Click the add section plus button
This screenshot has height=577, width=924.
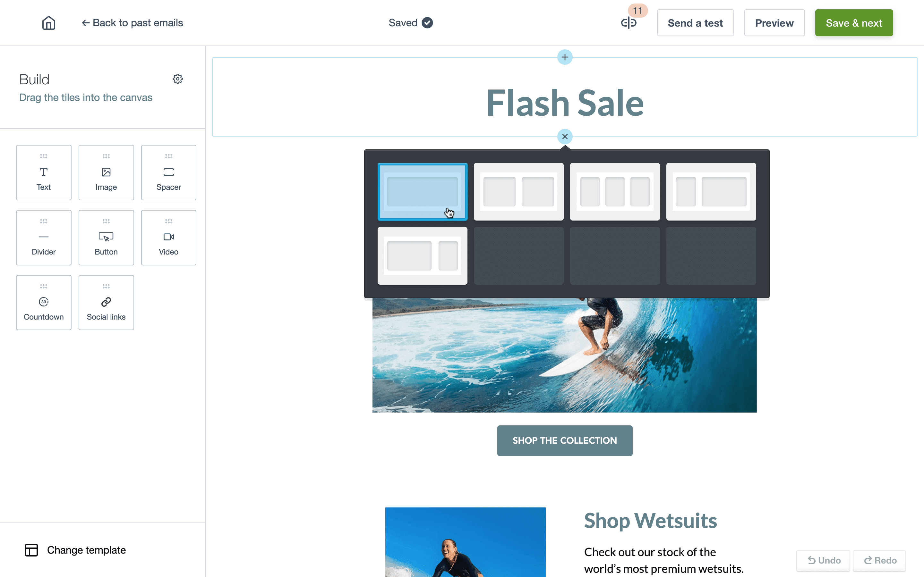565,57
